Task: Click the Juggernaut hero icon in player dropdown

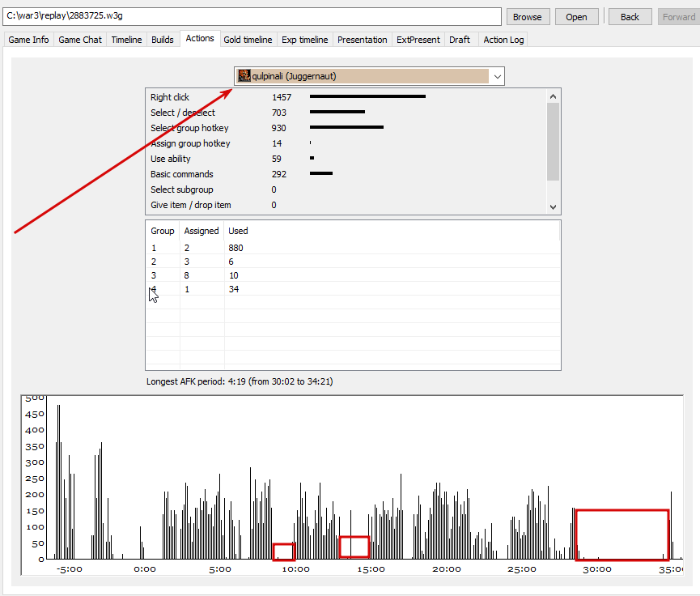Action: pyautogui.click(x=244, y=76)
